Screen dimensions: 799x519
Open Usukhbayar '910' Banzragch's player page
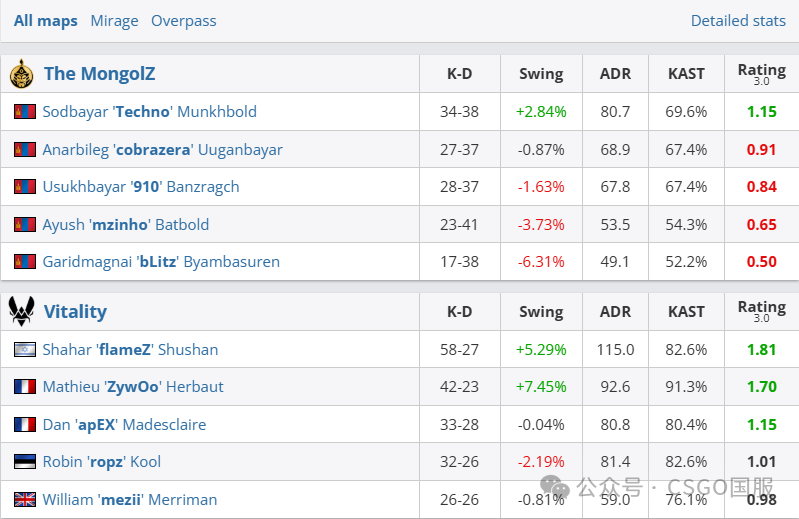coord(141,187)
